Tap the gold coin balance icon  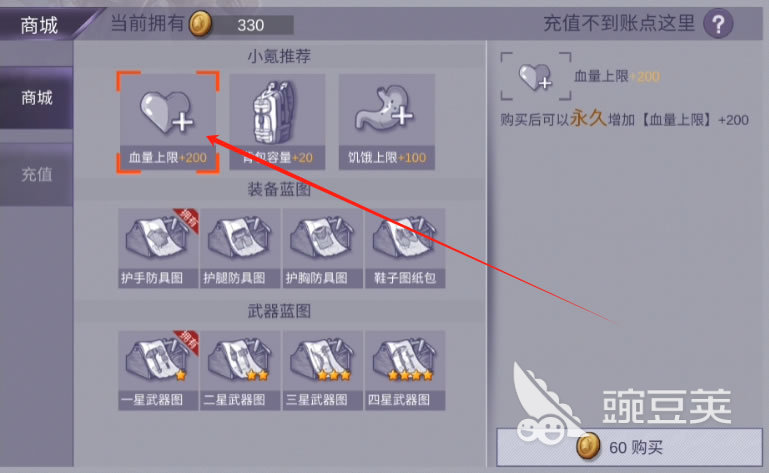(x=201, y=24)
